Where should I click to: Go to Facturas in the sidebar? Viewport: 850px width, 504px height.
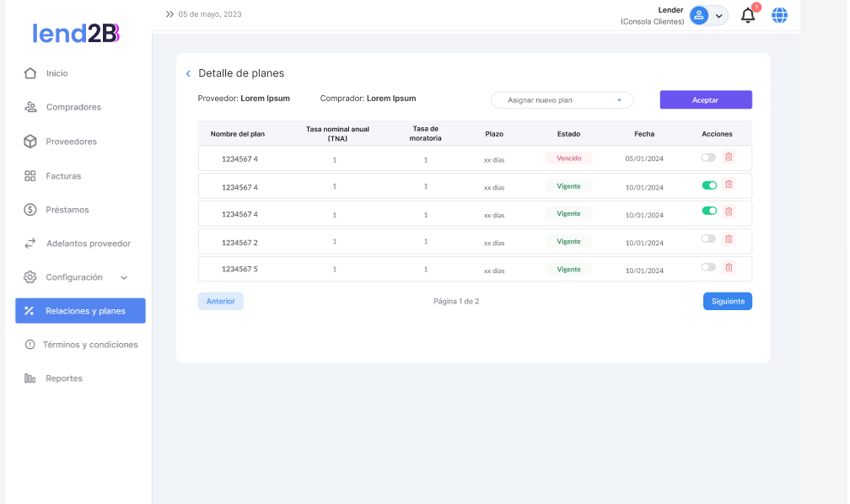click(63, 176)
